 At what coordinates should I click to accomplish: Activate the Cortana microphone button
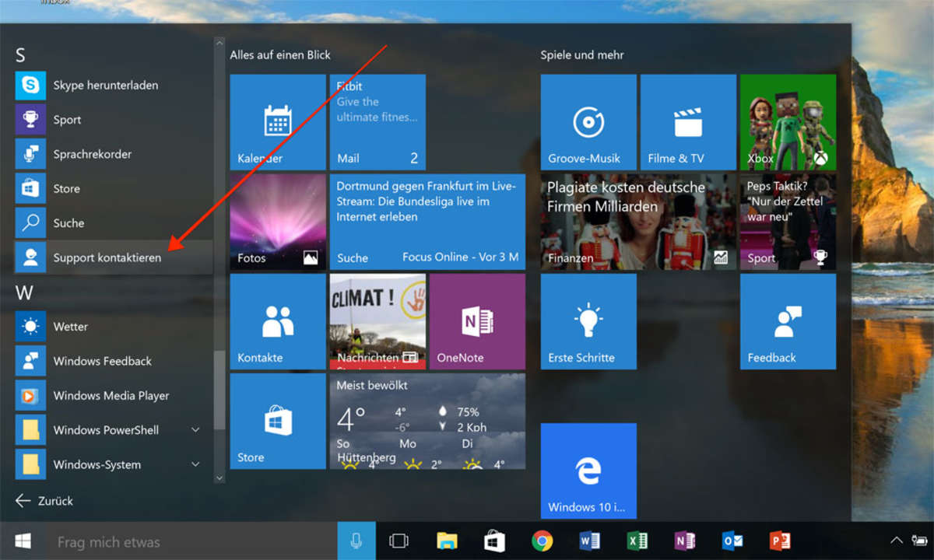356,541
